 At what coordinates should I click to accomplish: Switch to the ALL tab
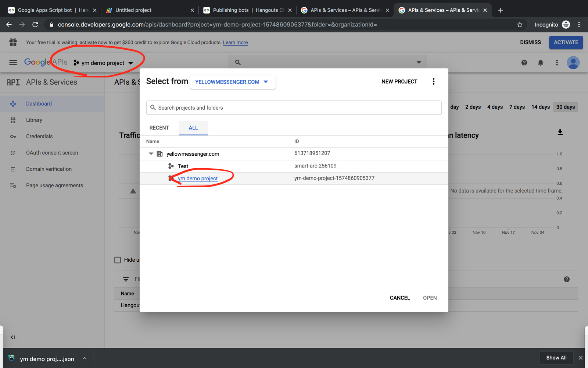click(193, 128)
